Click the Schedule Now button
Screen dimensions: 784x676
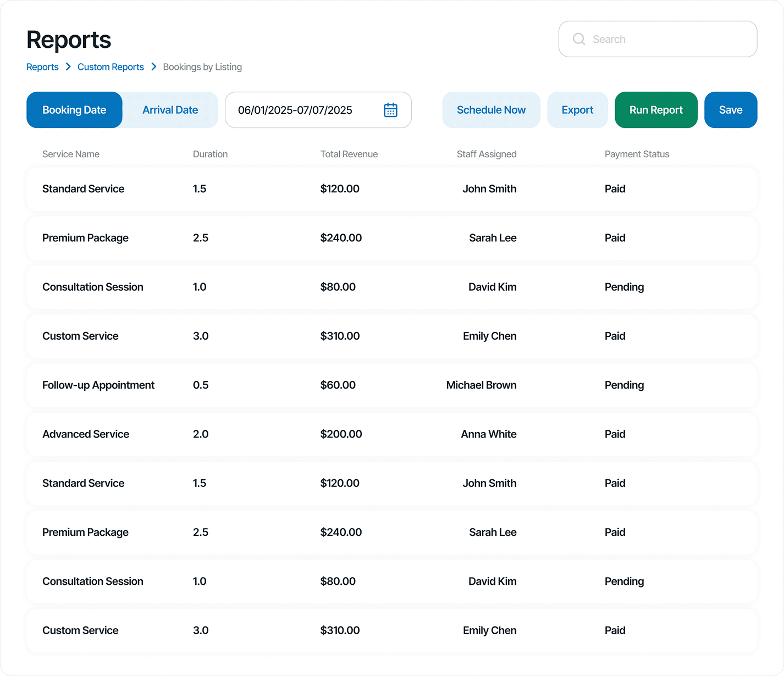click(x=491, y=110)
